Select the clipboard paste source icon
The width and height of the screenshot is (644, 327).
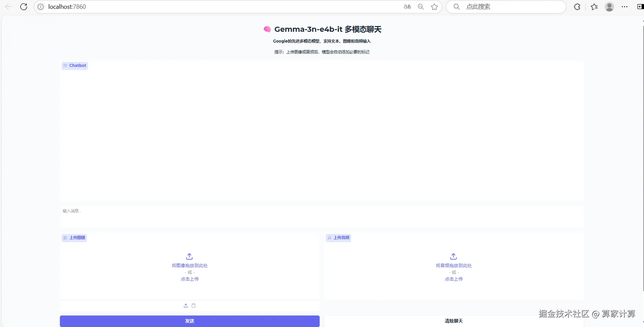(194, 306)
